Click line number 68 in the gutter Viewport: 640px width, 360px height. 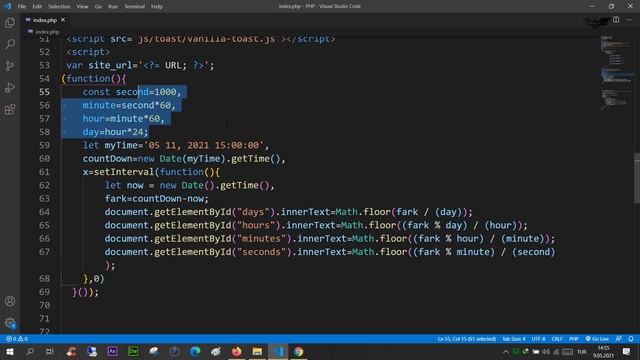coord(44,278)
